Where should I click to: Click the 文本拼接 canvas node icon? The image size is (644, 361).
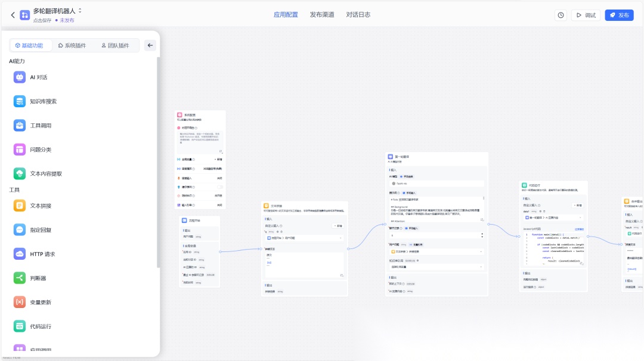tap(266, 206)
